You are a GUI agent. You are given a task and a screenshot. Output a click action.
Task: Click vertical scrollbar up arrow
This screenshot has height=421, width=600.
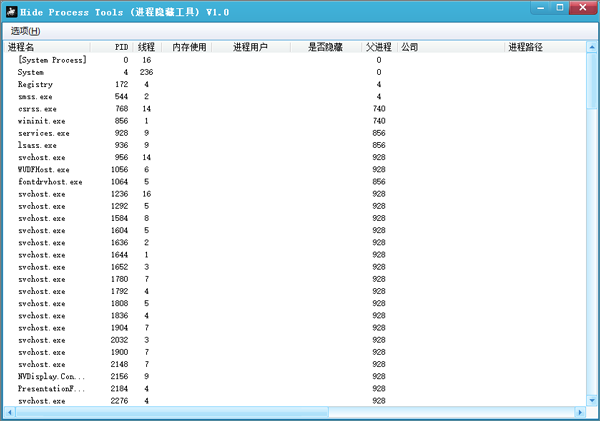592,47
